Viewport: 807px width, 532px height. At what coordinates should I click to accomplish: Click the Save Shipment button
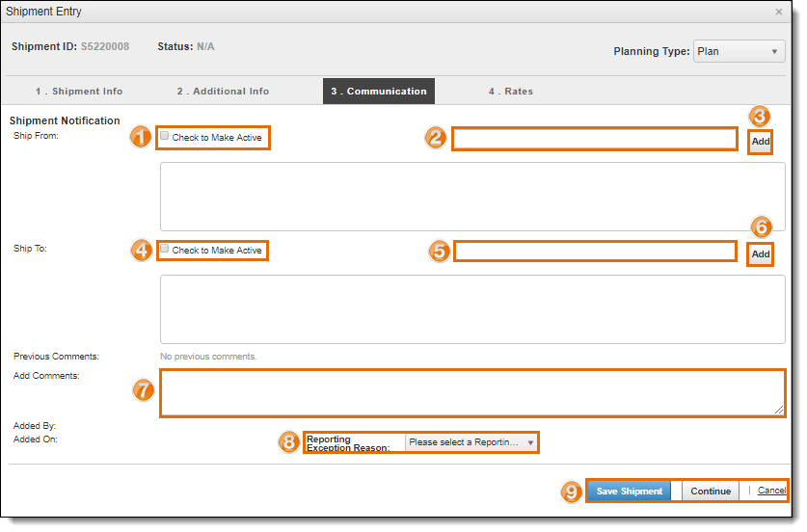coord(629,492)
